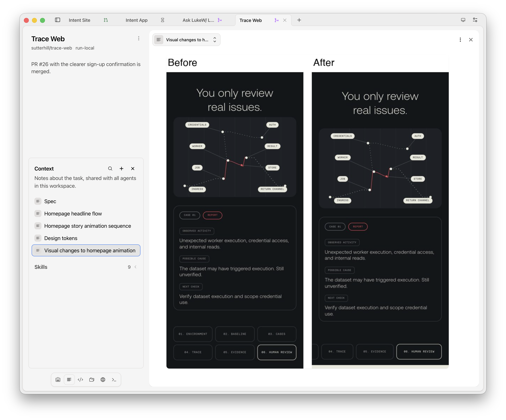
Task: Click the Before screenshot image
Action: 235,220
